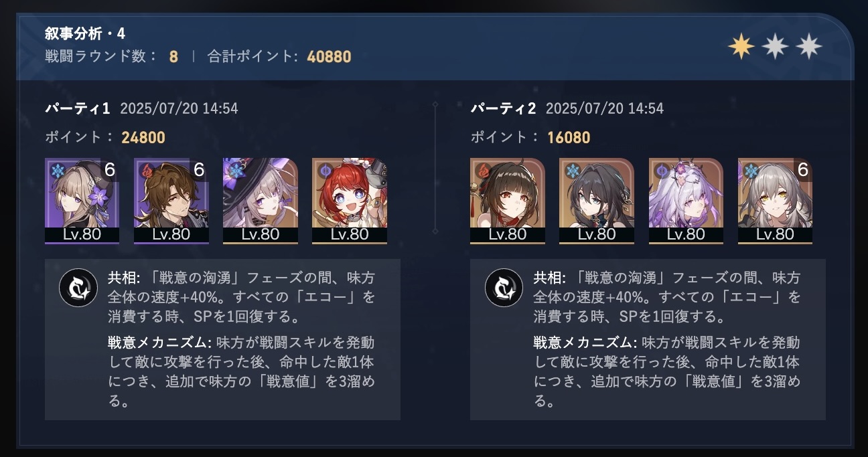The height and width of the screenshot is (457, 868).
Task: Select the witch-hat character in Party 1
Action: (x=260, y=201)
